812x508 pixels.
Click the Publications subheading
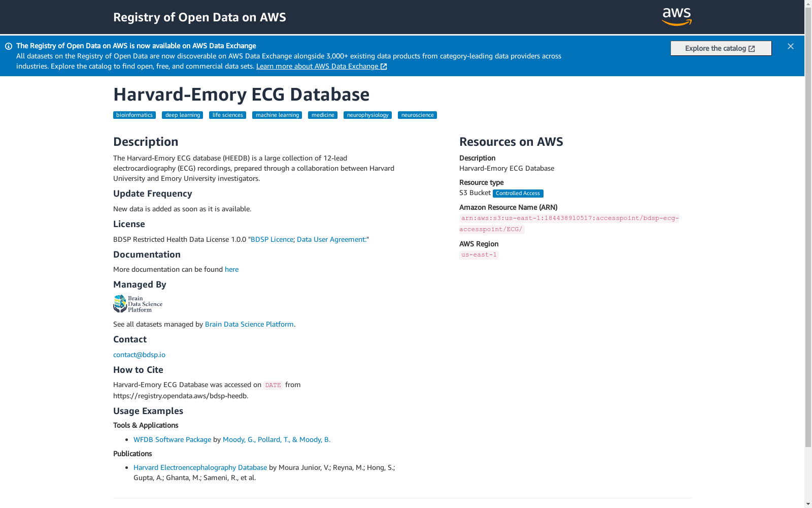point(132,454)
